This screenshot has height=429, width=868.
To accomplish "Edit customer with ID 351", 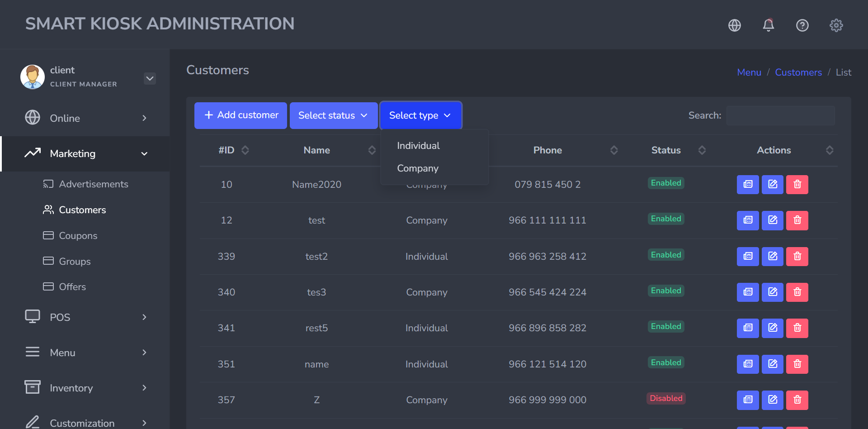I will 773,364.
